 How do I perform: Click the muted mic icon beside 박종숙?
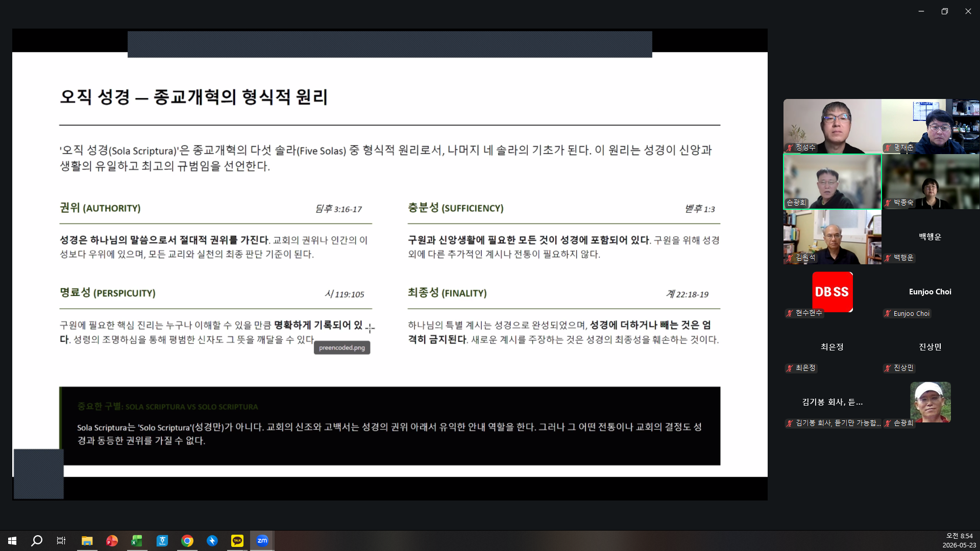pos(888,203)
